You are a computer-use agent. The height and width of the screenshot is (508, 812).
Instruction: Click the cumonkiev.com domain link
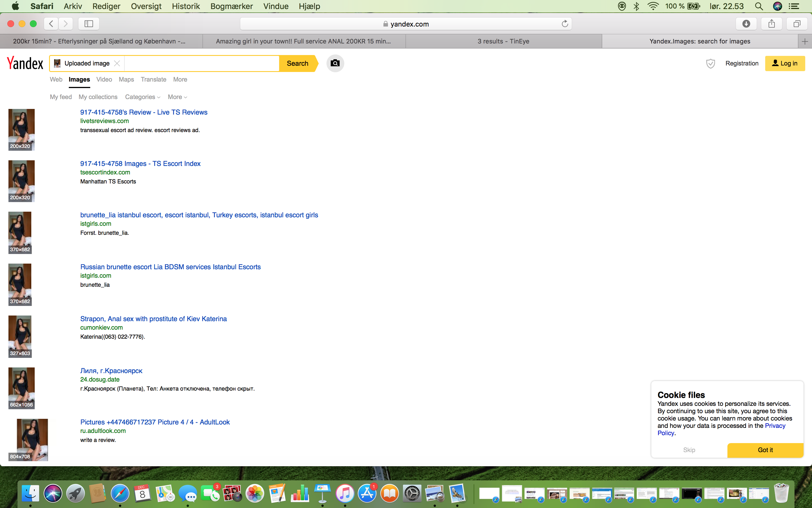pos(101,328)
